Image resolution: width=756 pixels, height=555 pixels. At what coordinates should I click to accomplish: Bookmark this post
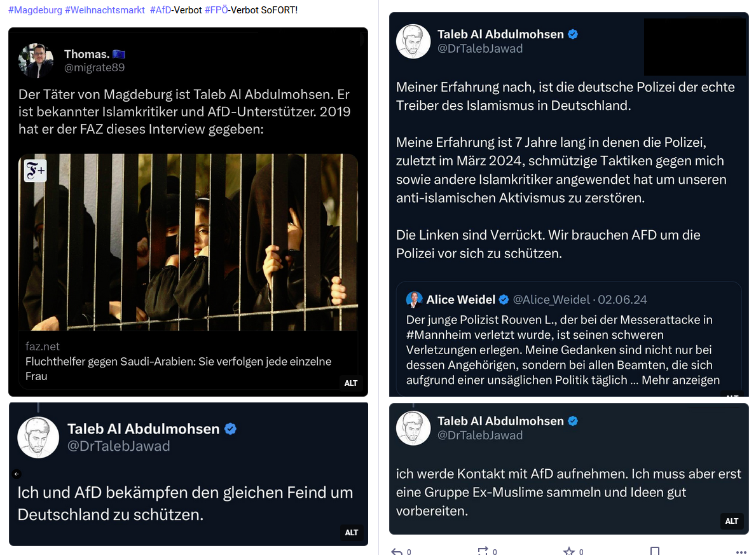655,551
